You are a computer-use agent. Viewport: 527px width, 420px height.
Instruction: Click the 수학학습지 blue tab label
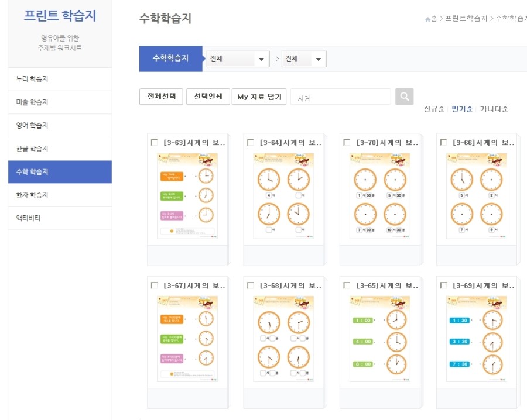(171, 58)
